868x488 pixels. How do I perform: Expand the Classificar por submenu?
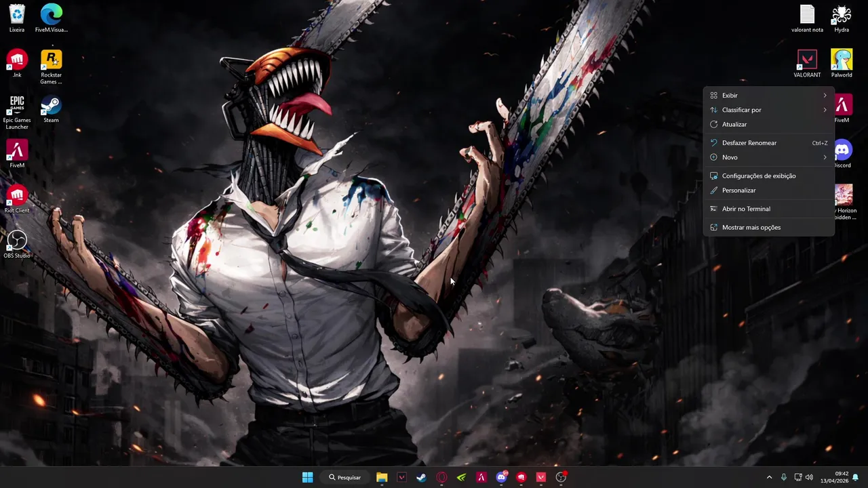tap(768, 110)
